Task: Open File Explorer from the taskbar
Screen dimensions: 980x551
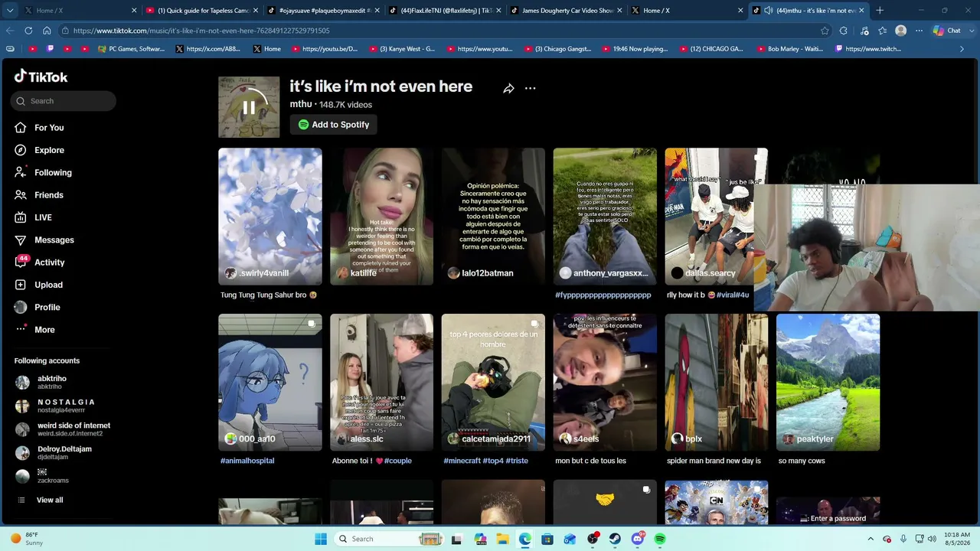Action: (x=503, y=539)
